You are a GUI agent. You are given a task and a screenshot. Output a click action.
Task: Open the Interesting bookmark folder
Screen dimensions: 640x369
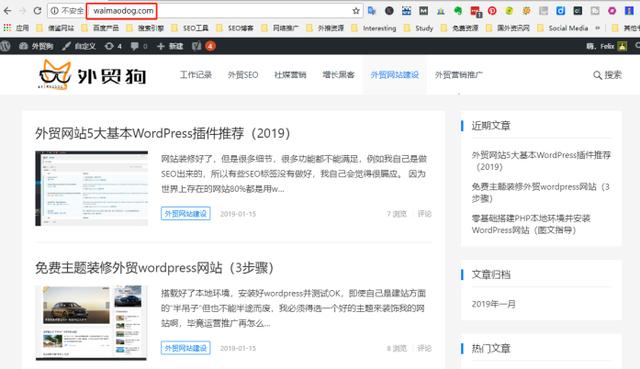pyautogui.click(x=373, y=28)
